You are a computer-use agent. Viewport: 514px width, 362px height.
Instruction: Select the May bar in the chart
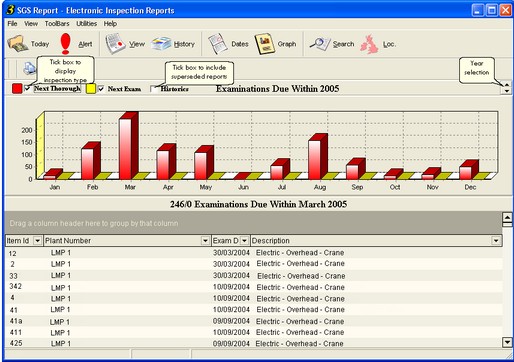tap(204, 163)
